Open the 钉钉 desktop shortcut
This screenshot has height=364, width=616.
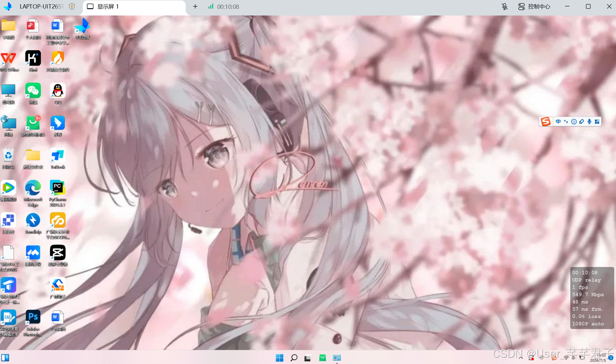click(58, 126)
